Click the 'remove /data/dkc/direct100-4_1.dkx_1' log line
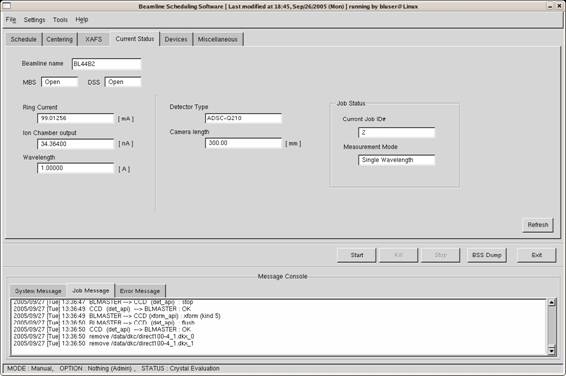The height and width of the screenshot is (376, 566). (104, 344)
